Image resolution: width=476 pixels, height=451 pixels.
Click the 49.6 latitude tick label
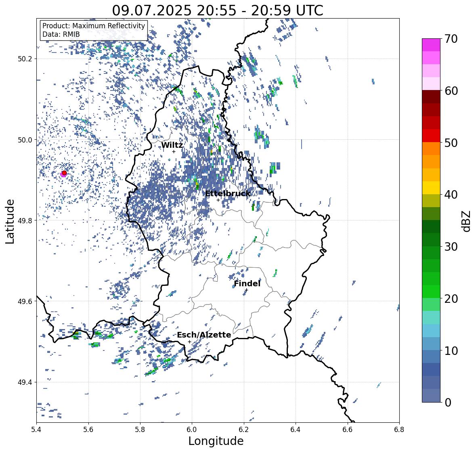click(25, 301)
